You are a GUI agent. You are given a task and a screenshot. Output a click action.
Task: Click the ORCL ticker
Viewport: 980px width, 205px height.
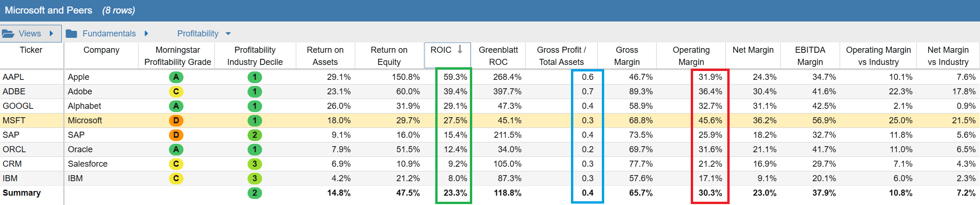click(14, 149)
